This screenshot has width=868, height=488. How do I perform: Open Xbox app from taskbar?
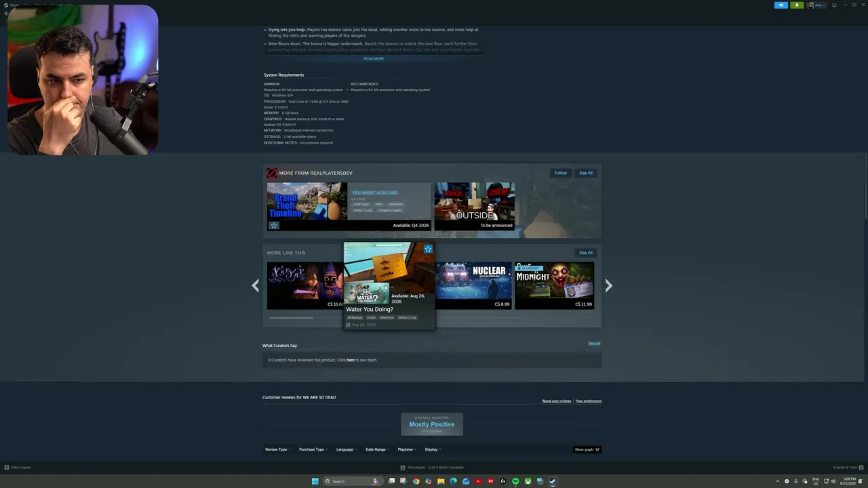[x=528, y=481]
